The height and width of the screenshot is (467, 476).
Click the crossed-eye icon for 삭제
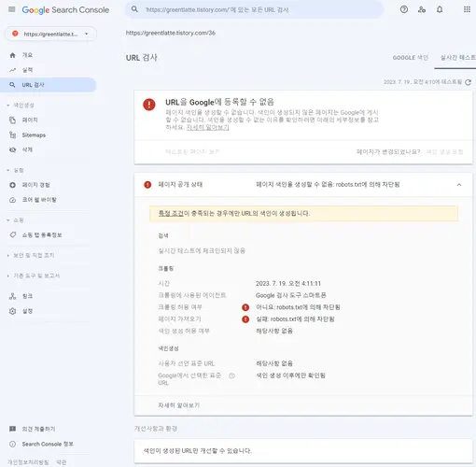pyautogui.click(x=12, y=149)
